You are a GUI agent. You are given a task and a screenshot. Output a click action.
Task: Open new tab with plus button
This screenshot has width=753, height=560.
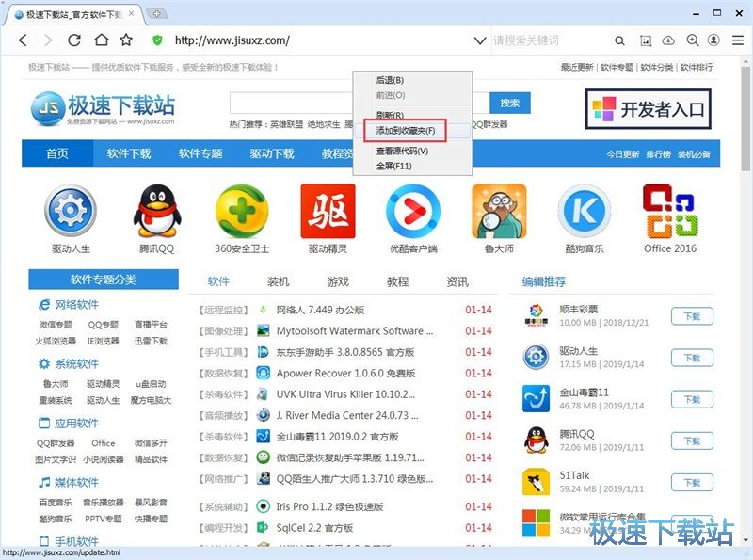pyautogui.click(x=156, y=14)
